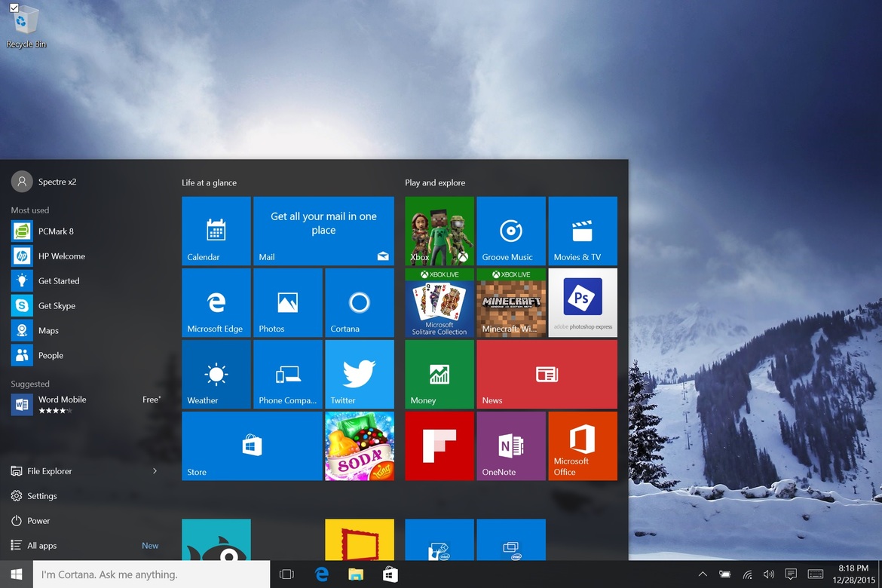Open HP Welcome from Most used
This screenshot has height=588, width=882.
pos(84,256)
